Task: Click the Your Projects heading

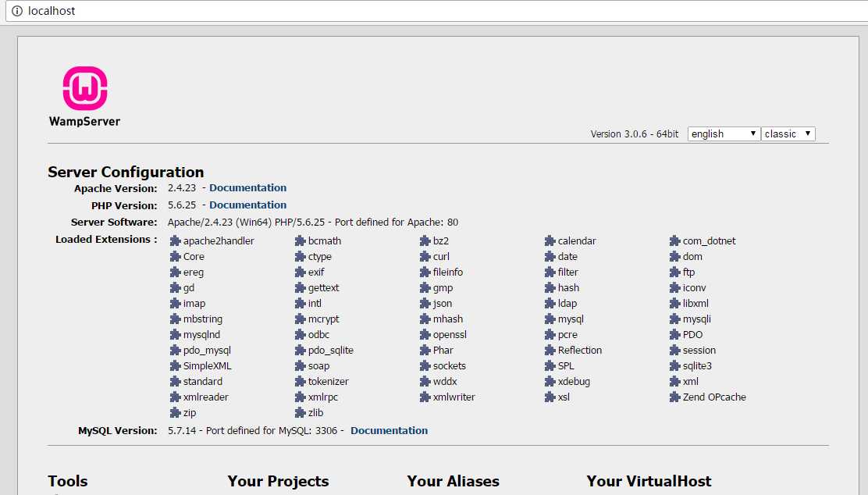Action: point(278,481)
